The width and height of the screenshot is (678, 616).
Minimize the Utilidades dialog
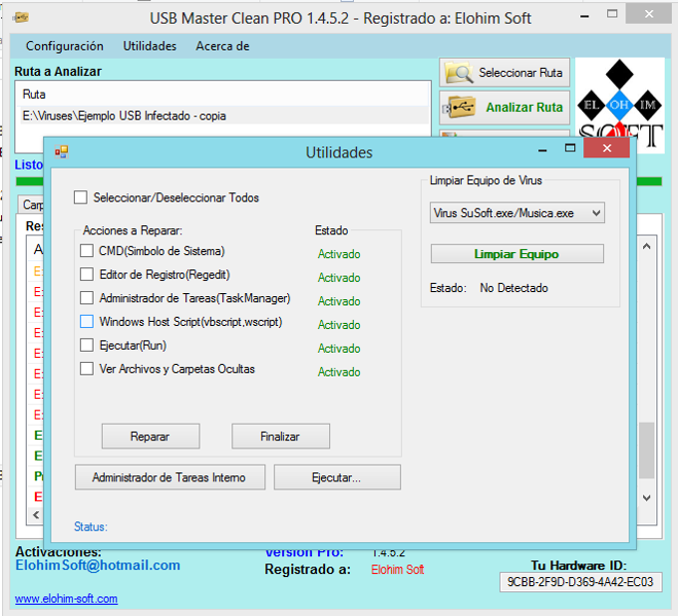tap(543, 150)
